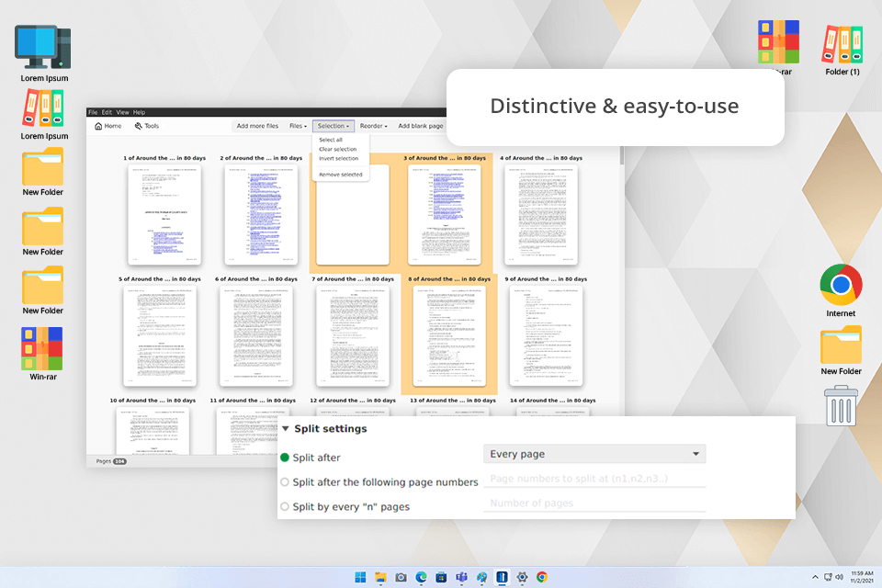Select page 1 of Around the world thumbnail
This screenshot has width=882, height=588.
[x=164, y=215]
